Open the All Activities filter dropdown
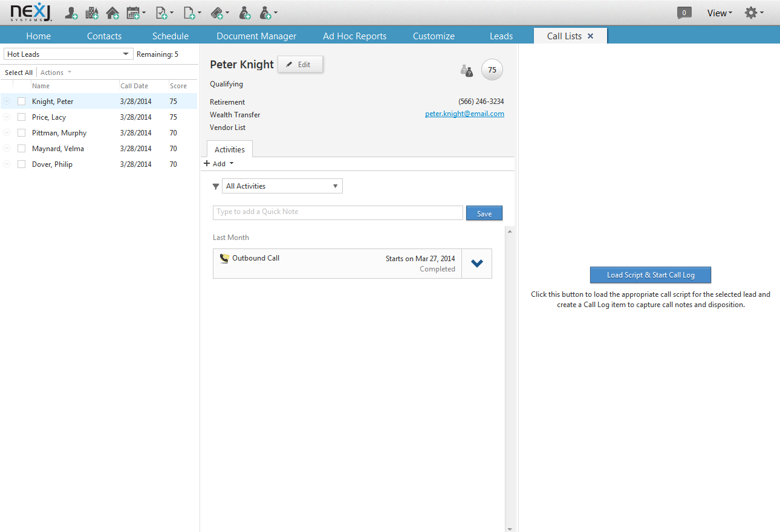 pos(282,186)
